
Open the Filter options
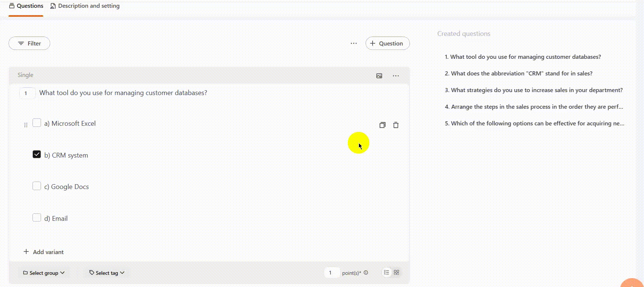30,43
